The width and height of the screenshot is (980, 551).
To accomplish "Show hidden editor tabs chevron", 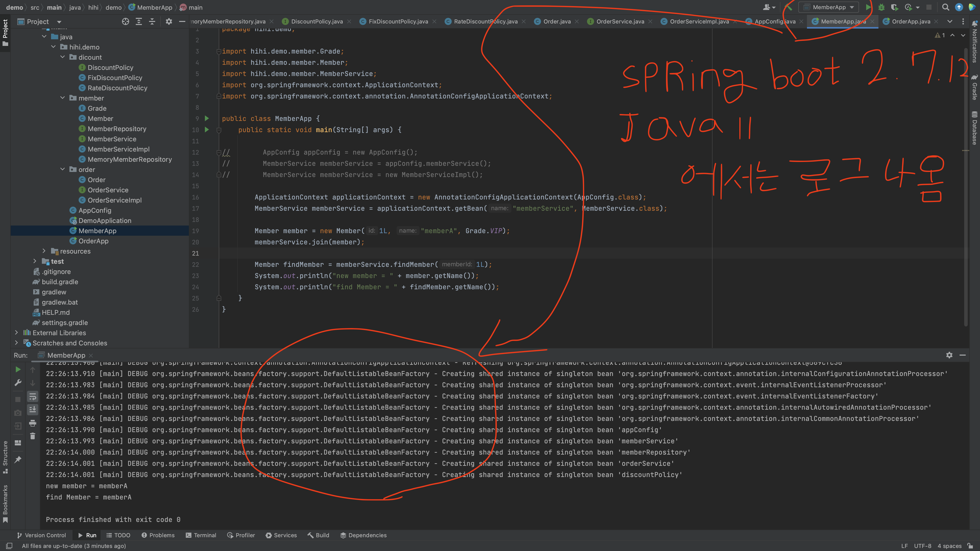I will pos(950,21).
